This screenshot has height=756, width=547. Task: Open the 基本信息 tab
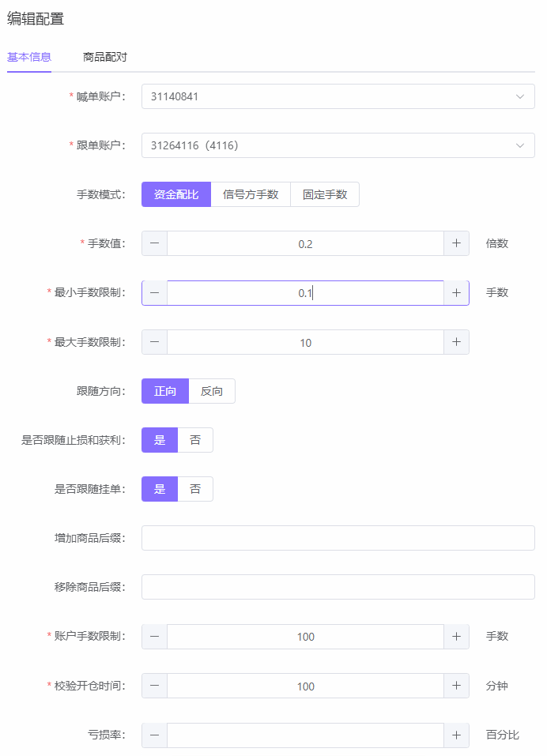29,57
